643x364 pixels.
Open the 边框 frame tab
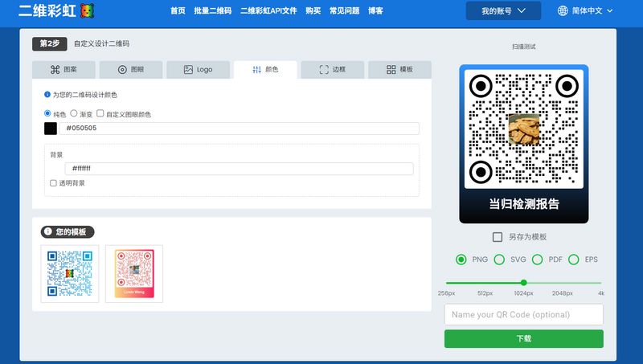point(333,70)
